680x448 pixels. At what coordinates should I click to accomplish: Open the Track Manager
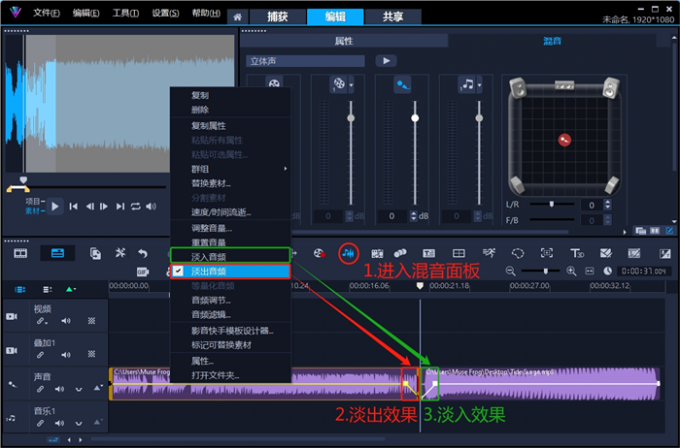pyautogui.click(x=47, y=290)
